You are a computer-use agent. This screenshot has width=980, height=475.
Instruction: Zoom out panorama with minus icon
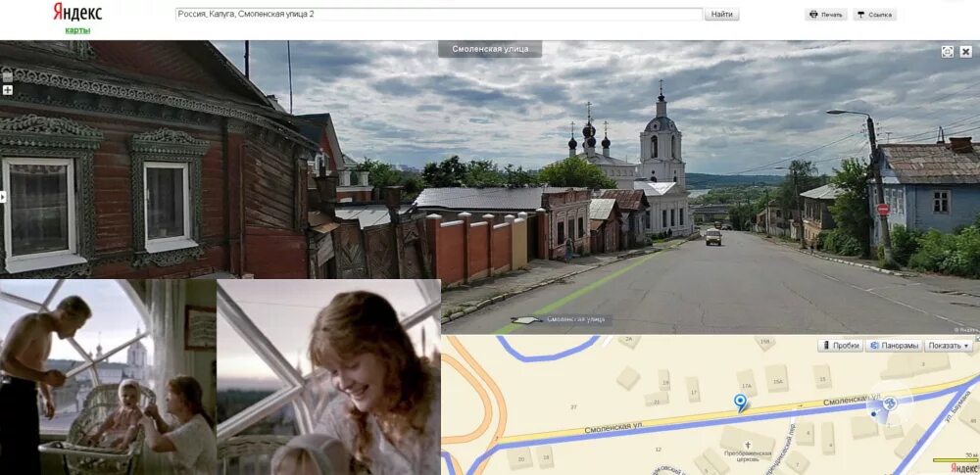[x=8, y=76]
